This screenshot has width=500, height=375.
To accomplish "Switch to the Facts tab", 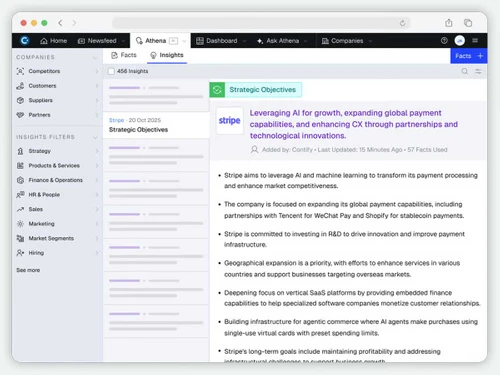I will pyautogui.click(x=124, y=55).
